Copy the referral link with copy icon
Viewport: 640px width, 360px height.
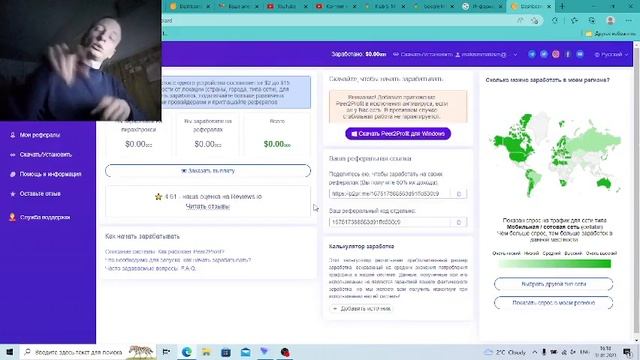pyautogui.click(x=458, y=194)
